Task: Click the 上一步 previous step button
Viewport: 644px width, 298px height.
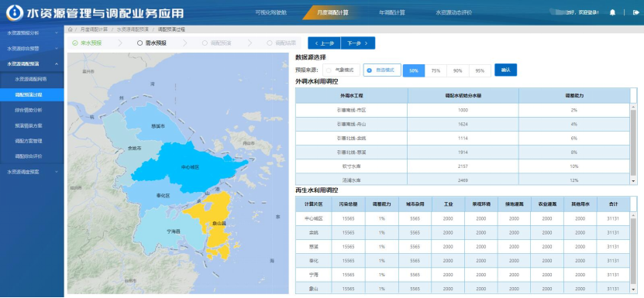Action: coord(324,43)
